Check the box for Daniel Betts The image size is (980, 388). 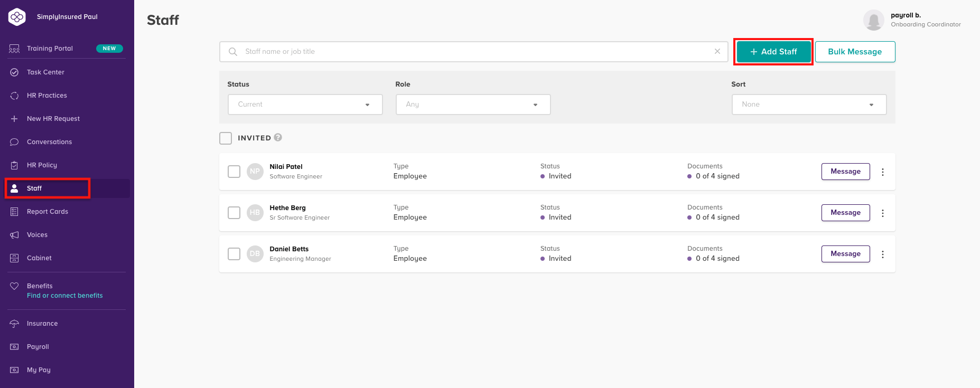pyautogui.click(x=234, y=254)
